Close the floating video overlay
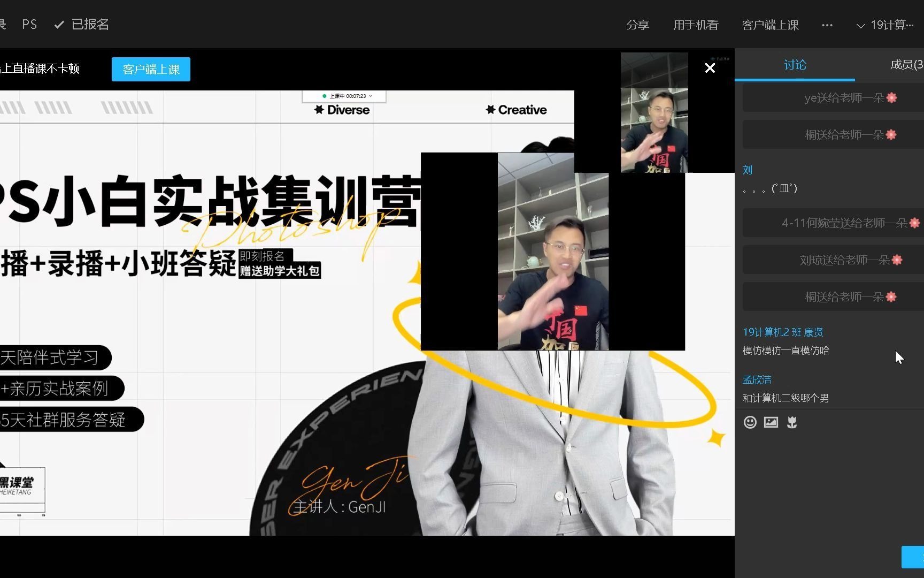The image size is (924, 578). (710, 68)
